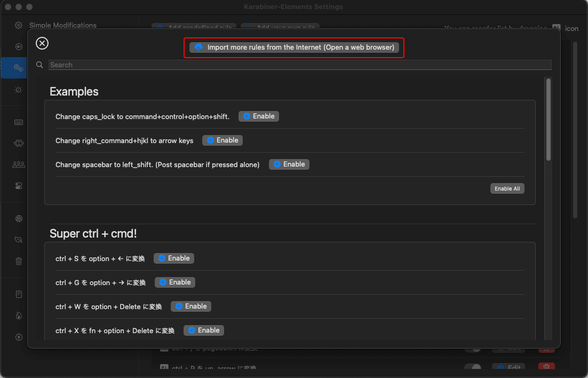Enable the ctrl + X rule
Image resolution: width=588 pixels, height=378 pixels.
(x=204, y=330)
